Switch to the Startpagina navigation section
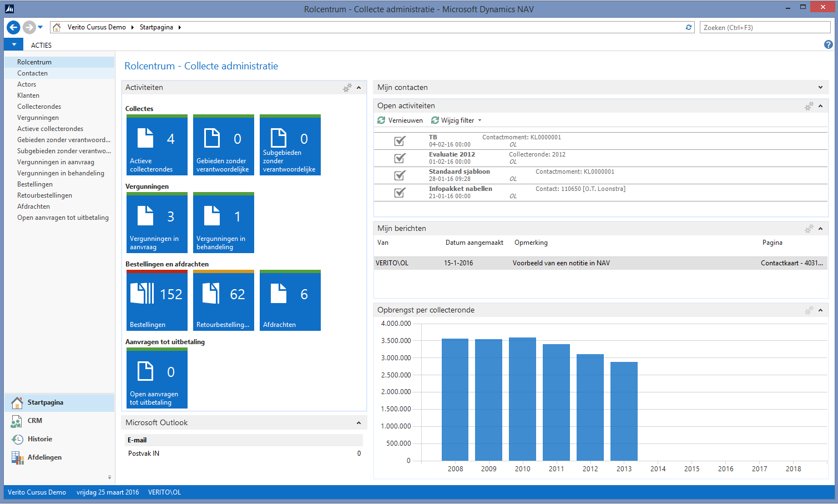This screenshot has height=504, width=838. click(x=59, y=402)
